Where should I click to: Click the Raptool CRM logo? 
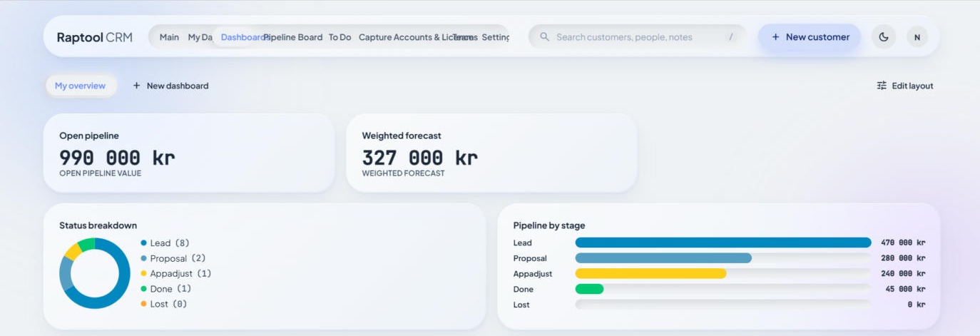(x=94, y=37)
